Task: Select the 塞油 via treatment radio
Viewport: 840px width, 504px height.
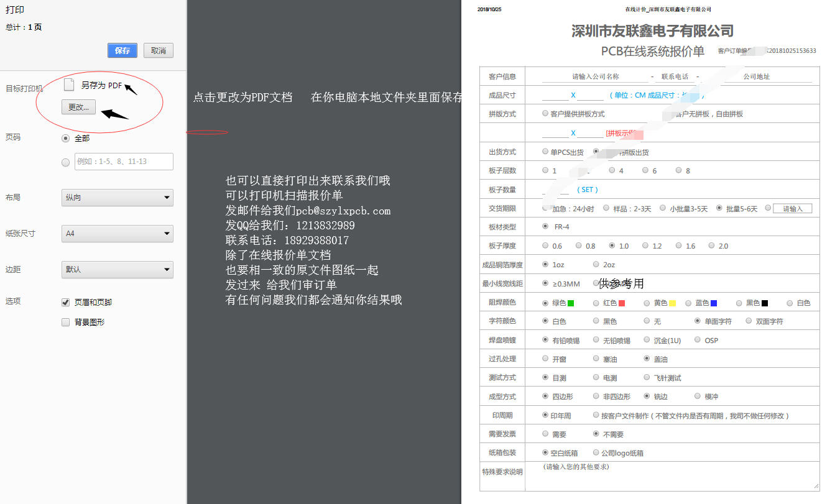Action: point(596,359)
